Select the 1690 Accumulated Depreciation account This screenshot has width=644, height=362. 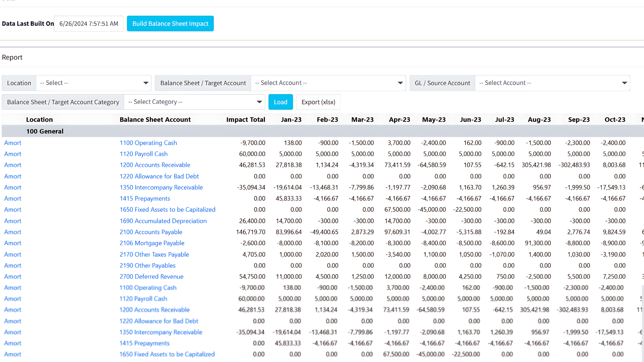tap(163, 221)
